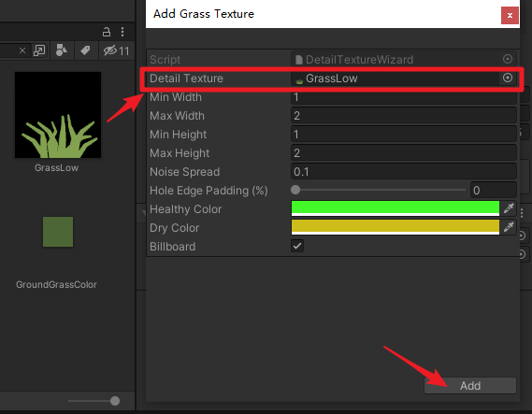532x414 pixels.
Task: Click the Hole Edge Padding slider handle
Action: [295, 190]
